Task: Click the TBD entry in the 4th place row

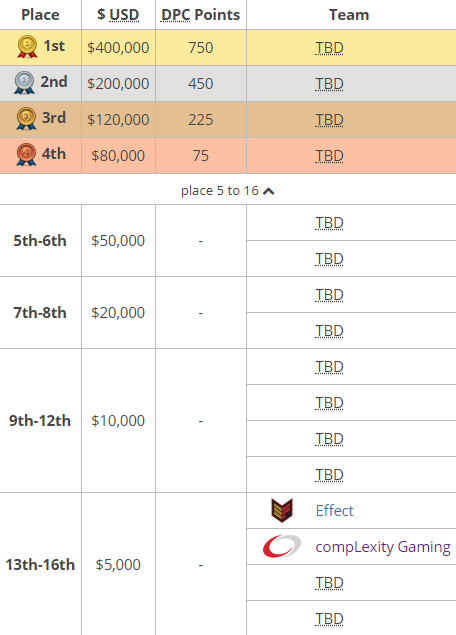Action: pyautogui.click(x=329, y=156)
